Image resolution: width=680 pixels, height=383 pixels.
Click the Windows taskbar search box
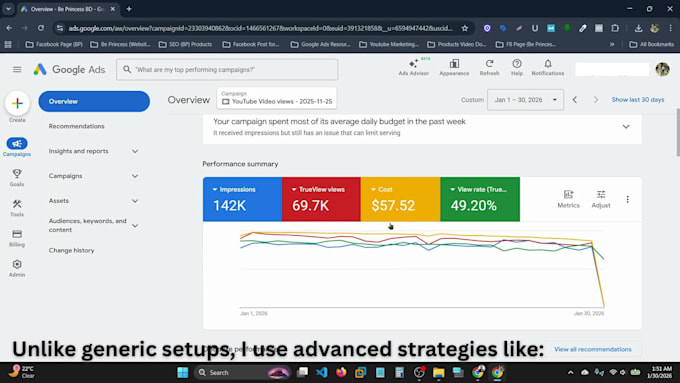click(x=242, y=372)
